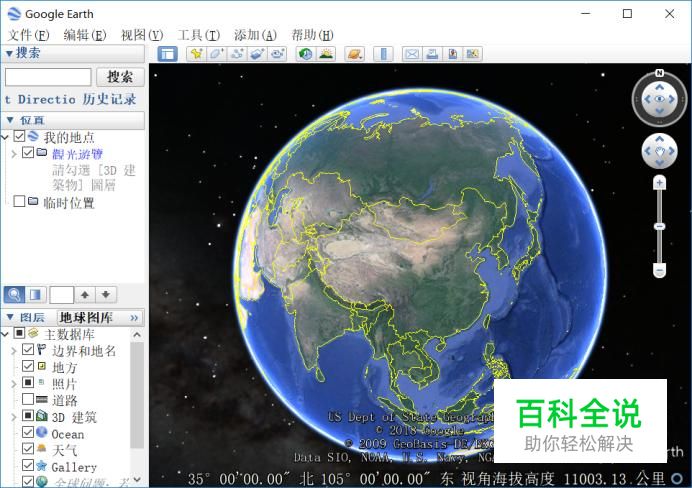Open the 工具(T) menu

pos(199,35)
